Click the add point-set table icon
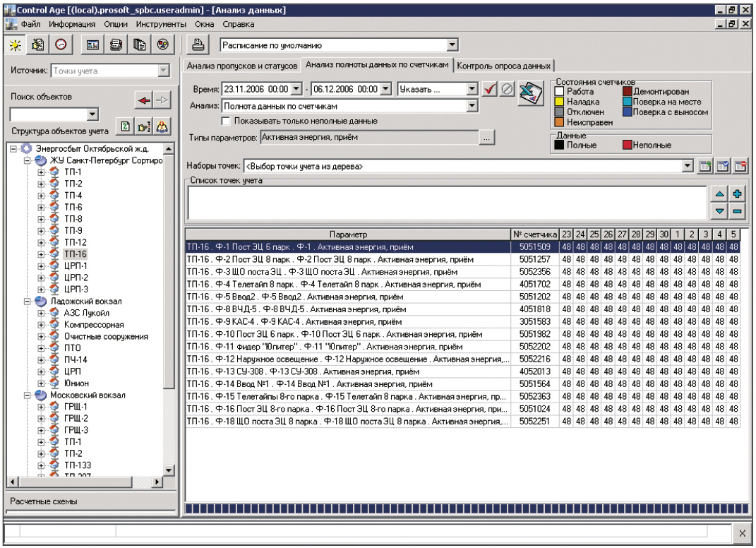 point(705,167)
